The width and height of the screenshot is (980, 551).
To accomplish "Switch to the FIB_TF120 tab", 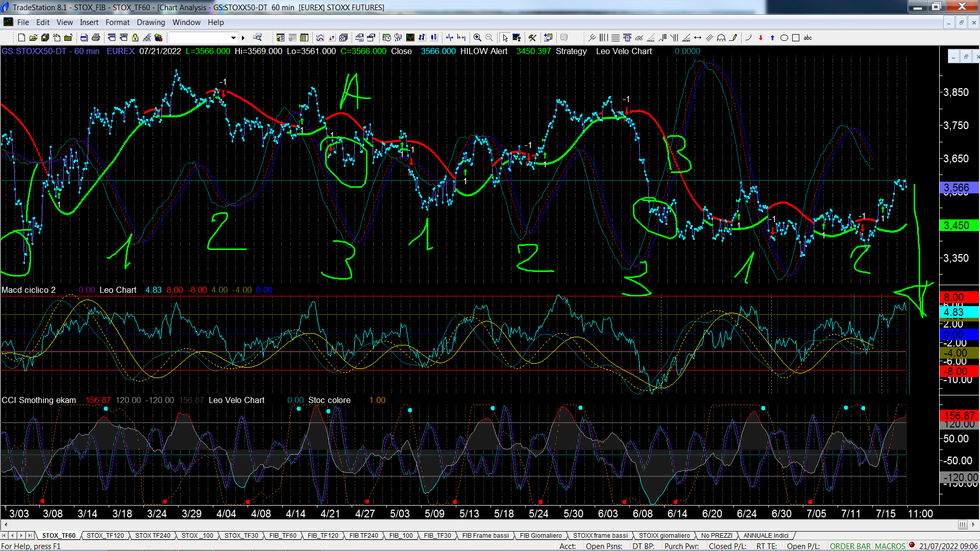I will (x=323, y=535).
